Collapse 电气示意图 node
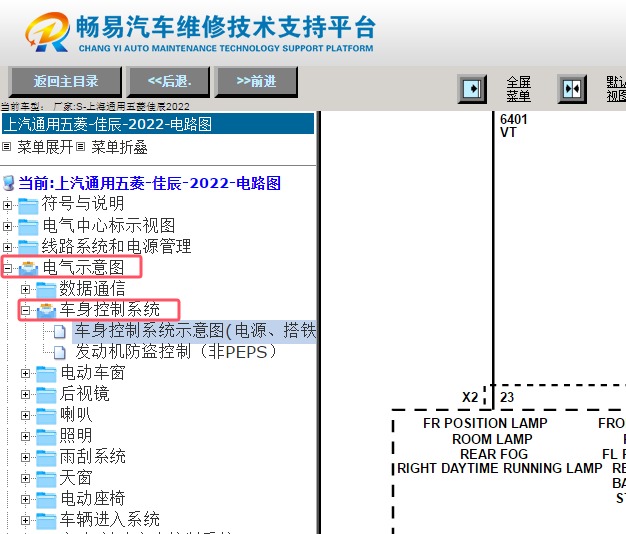 (x=7, y=269)
